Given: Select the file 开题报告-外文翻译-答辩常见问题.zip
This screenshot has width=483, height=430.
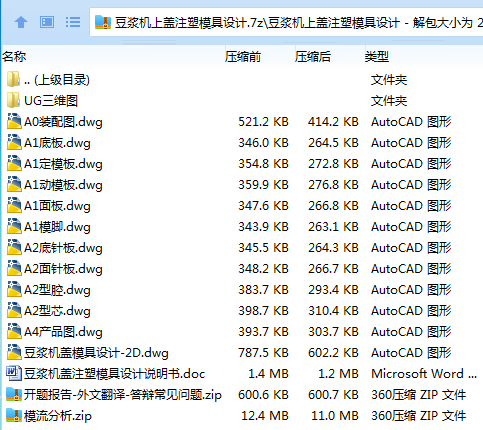Looking at the screenshot, I should 123,395.
